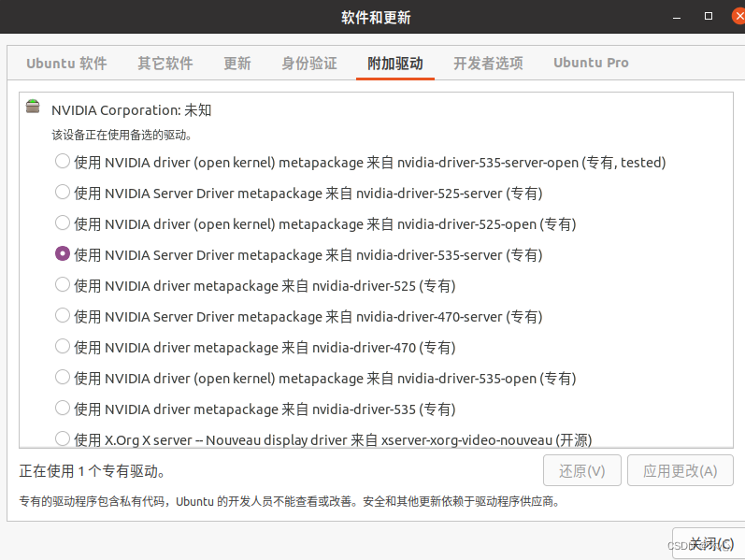Image resolution: width=745 pixels, height=560 pixels.
Task: Choose the xserver-xorg-video-nouveau open source driver
Action: 63,438
